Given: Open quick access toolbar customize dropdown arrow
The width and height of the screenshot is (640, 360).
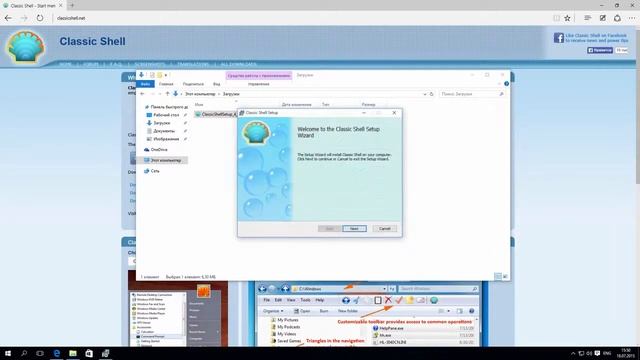Looking at the screenshot, I should [166, 76].
